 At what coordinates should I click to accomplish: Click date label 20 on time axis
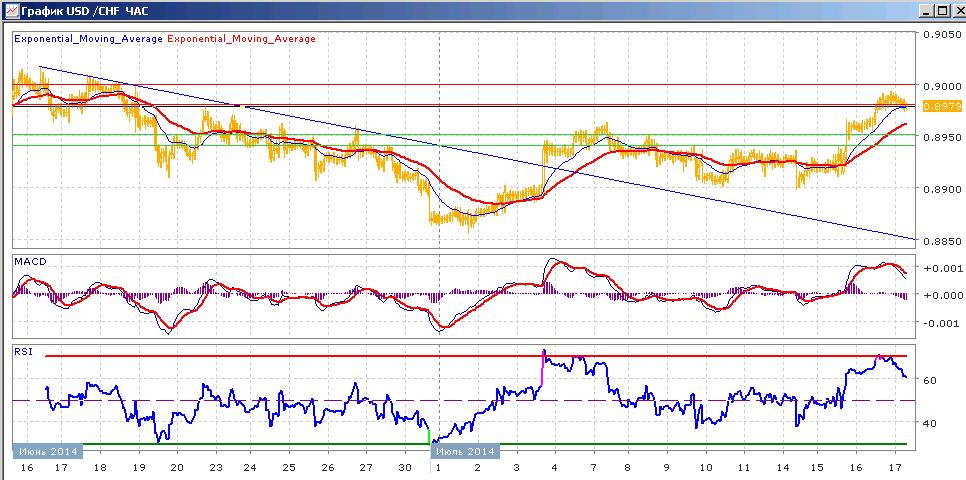pyautogui.click(x=177, y=467)
